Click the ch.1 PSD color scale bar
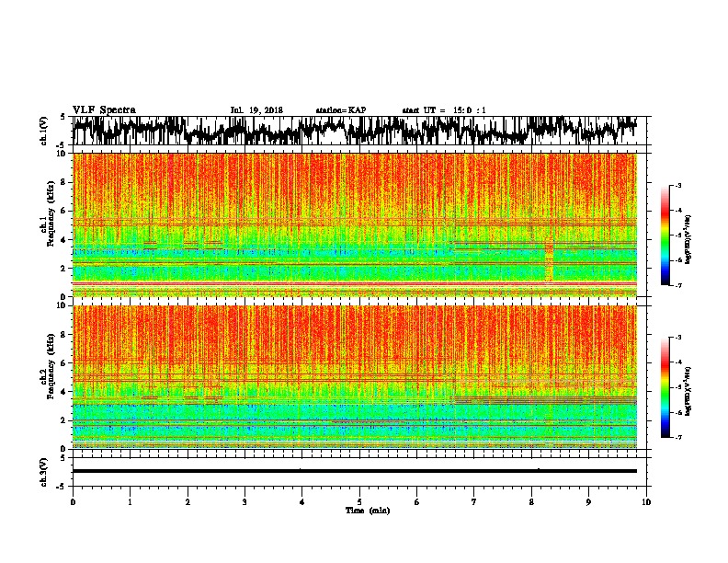 click(665, 236)
